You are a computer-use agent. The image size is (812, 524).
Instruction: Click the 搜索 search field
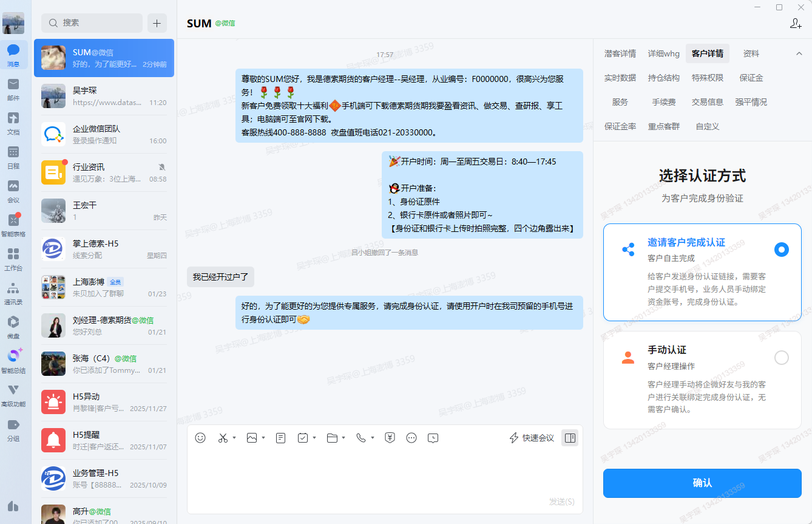coord(92,23)
